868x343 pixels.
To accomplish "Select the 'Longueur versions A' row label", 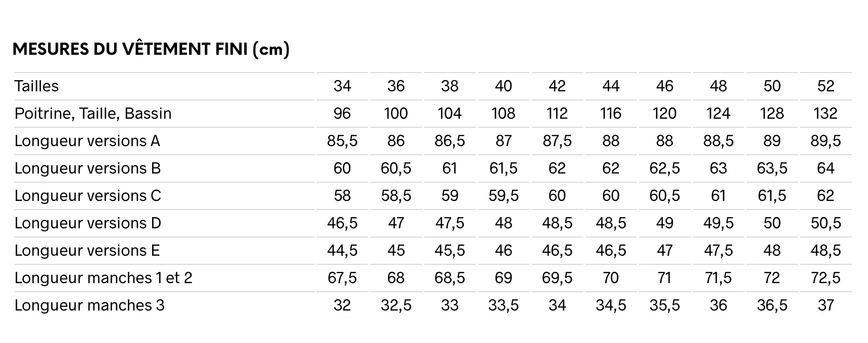I will point(87,141).
